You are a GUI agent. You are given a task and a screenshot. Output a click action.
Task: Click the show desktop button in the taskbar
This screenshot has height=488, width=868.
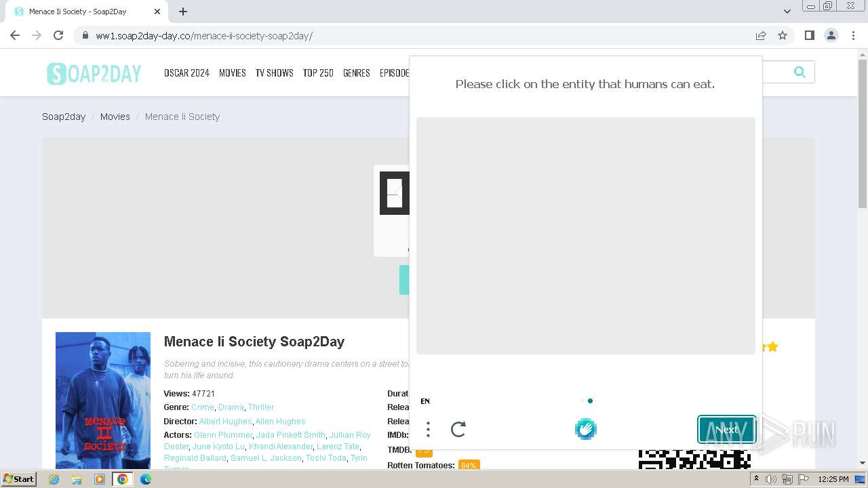click(x=860, y=479)
